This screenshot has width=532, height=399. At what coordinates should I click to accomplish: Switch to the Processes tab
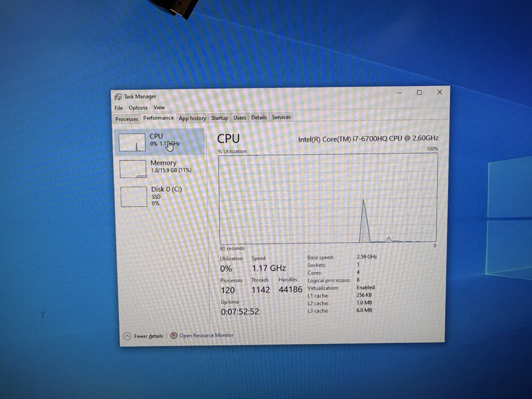(x=126, y=119)
